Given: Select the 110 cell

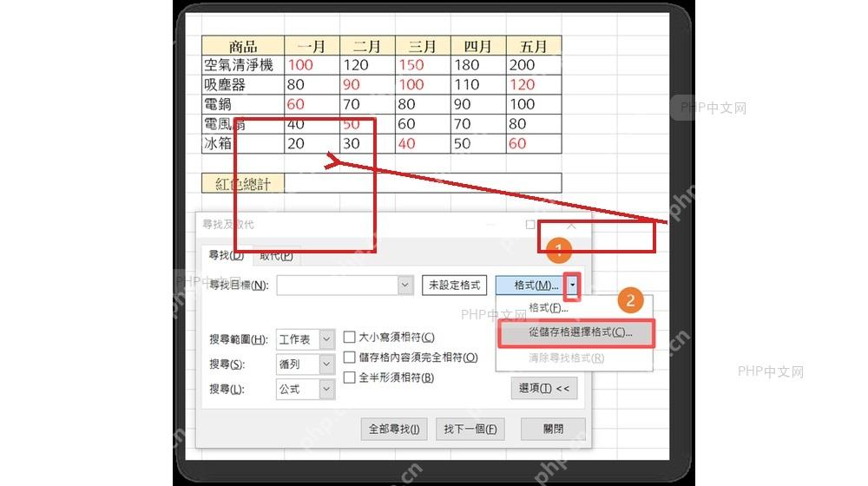Looking at the screenshot, I should pos(478,84).
